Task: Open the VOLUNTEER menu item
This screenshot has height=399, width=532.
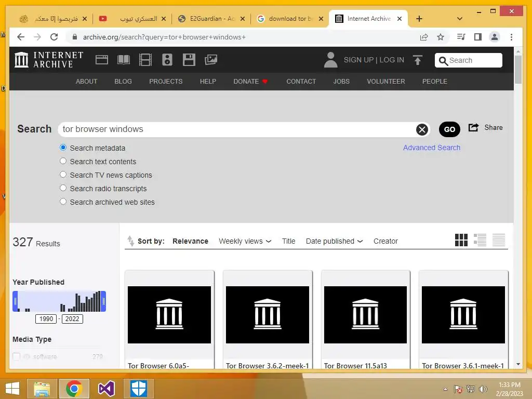Action: point(386,82)
